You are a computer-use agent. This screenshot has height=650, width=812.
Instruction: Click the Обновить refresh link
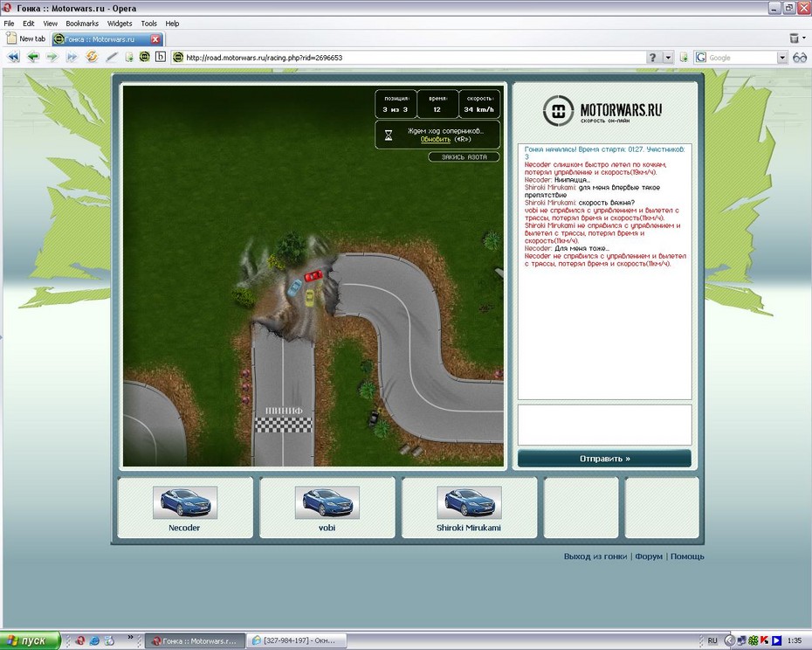coord(435,139)
